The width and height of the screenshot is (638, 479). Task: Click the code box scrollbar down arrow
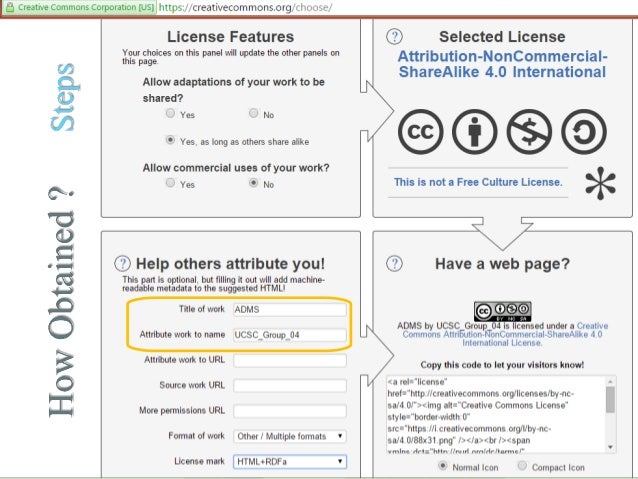(x=610, y=447)
